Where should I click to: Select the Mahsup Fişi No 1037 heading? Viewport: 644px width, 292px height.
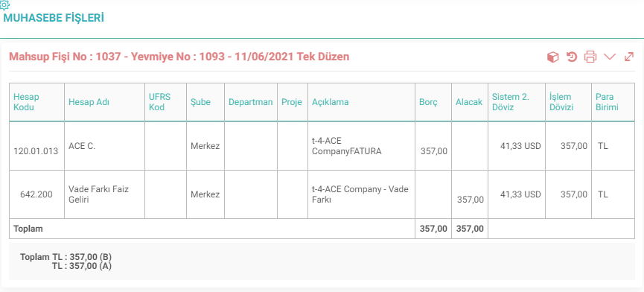179,57
